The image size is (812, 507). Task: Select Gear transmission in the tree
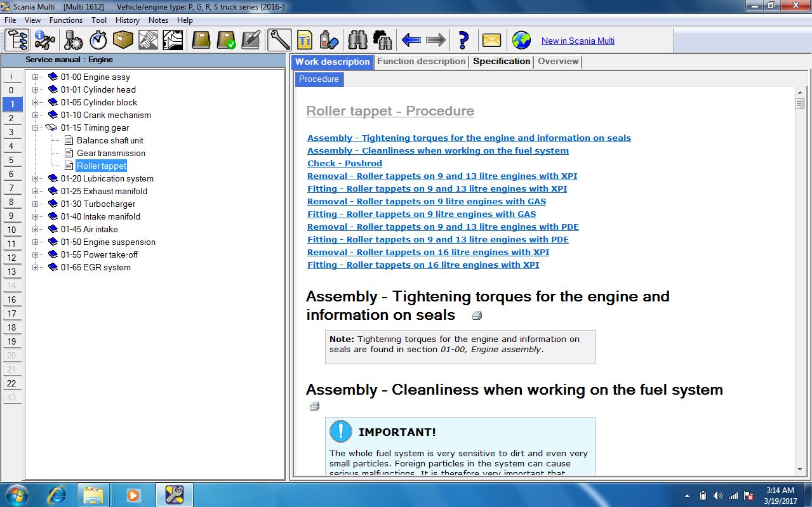pos(111,153)
